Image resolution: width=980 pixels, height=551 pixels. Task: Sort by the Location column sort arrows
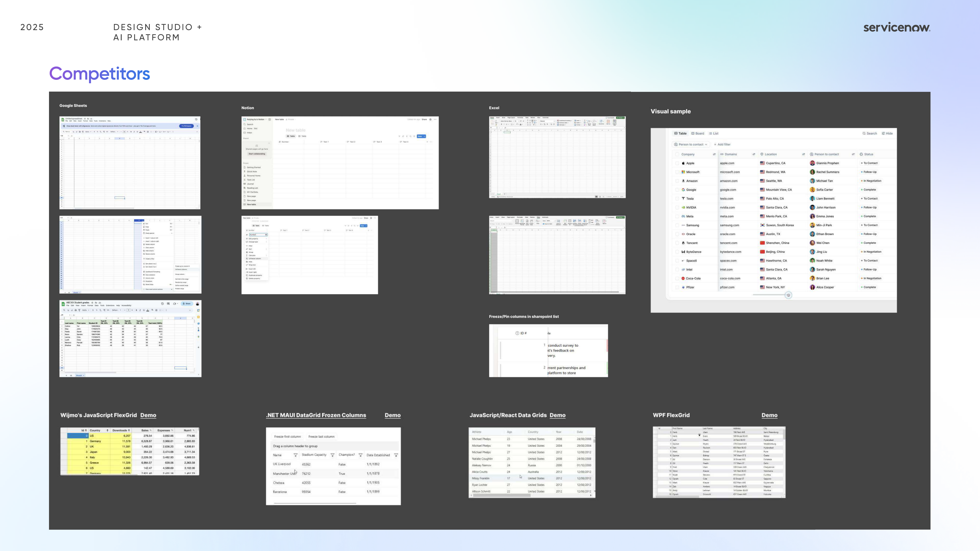pyautogui.click(x=804, y=154)
